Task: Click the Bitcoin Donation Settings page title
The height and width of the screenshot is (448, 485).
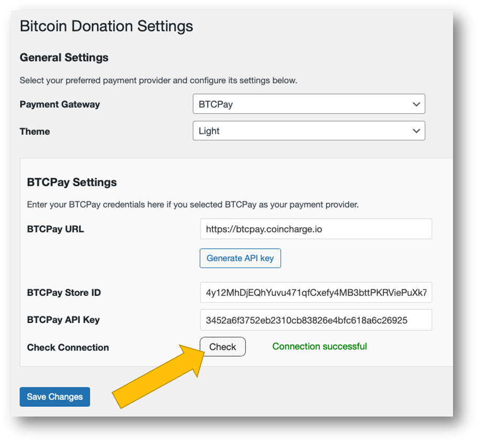Action: click(x=106, y=26)
